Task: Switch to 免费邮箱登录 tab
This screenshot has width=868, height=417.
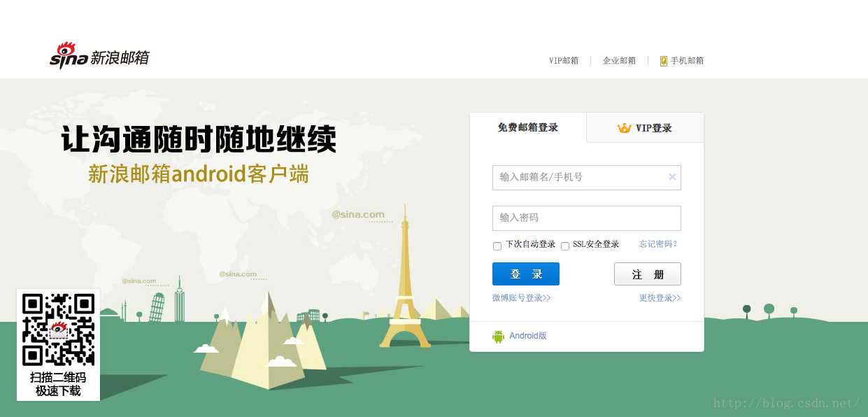Action: point(528,127)
